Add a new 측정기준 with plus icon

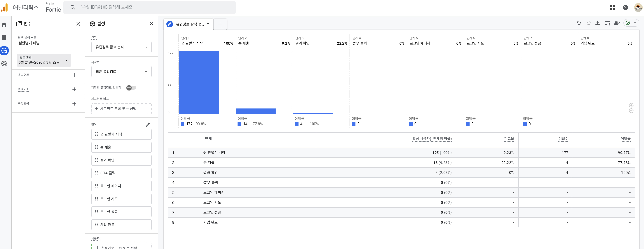[x=74, y=89]
